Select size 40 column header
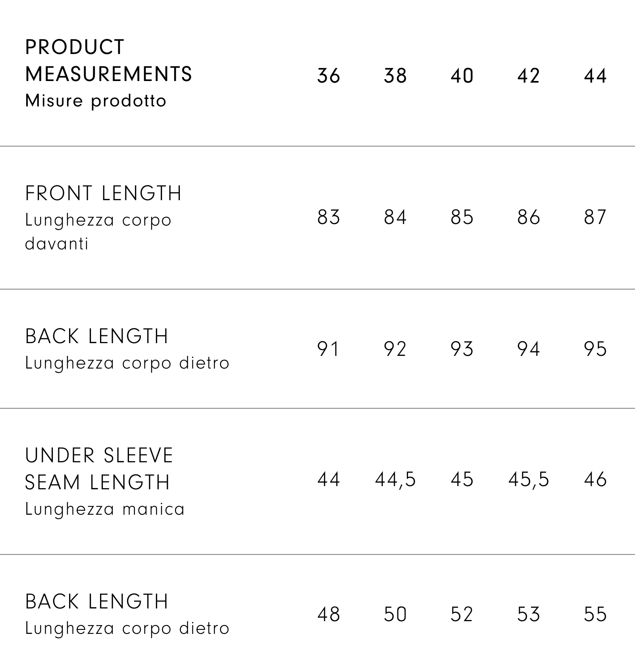635x672 pixels. (x=462, y=75)
